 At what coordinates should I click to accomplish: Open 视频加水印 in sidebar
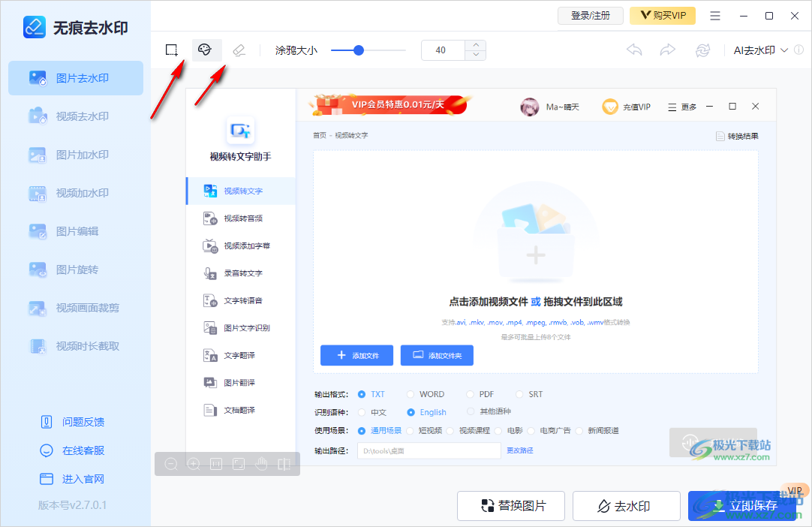coord(76,193)
